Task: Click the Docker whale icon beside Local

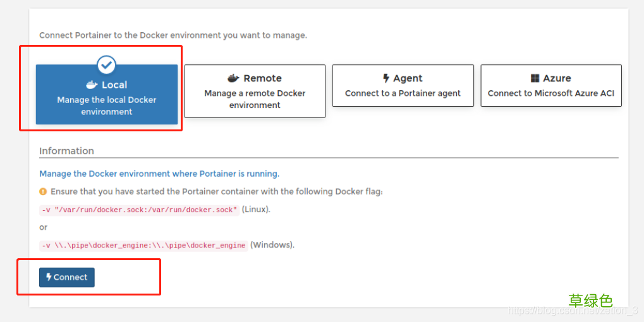Action: click(92, 85)
